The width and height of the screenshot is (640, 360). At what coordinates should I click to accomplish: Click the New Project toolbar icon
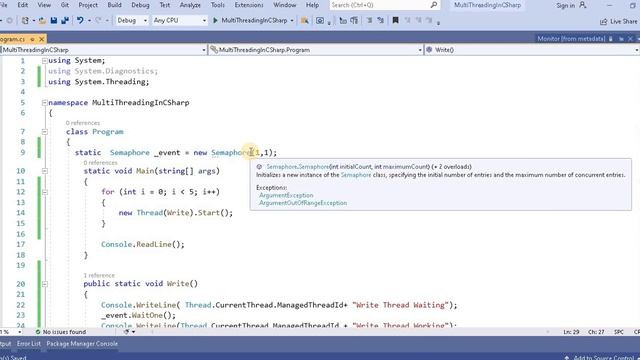25,20
